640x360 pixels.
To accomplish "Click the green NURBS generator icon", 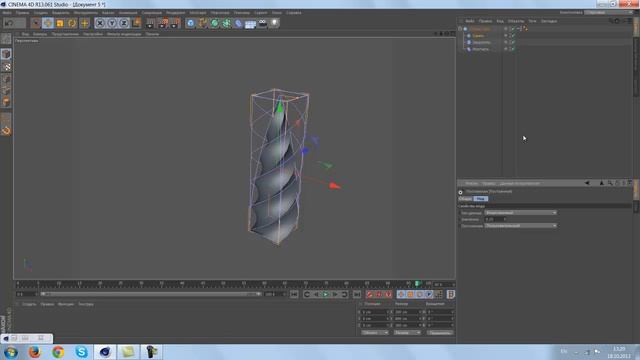I will pyautogui.click(x=215, y=23).
